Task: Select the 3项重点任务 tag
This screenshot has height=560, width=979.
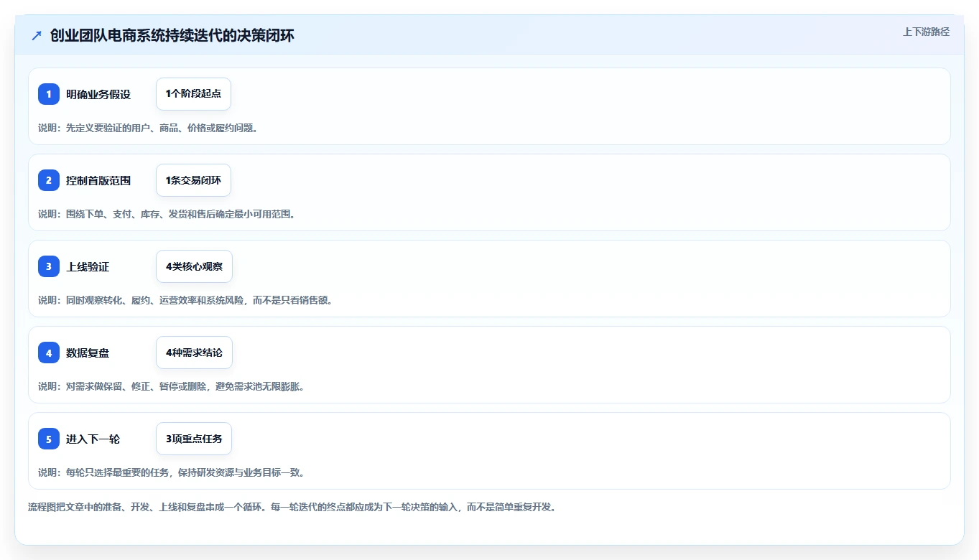Action: tap(194, 439)
